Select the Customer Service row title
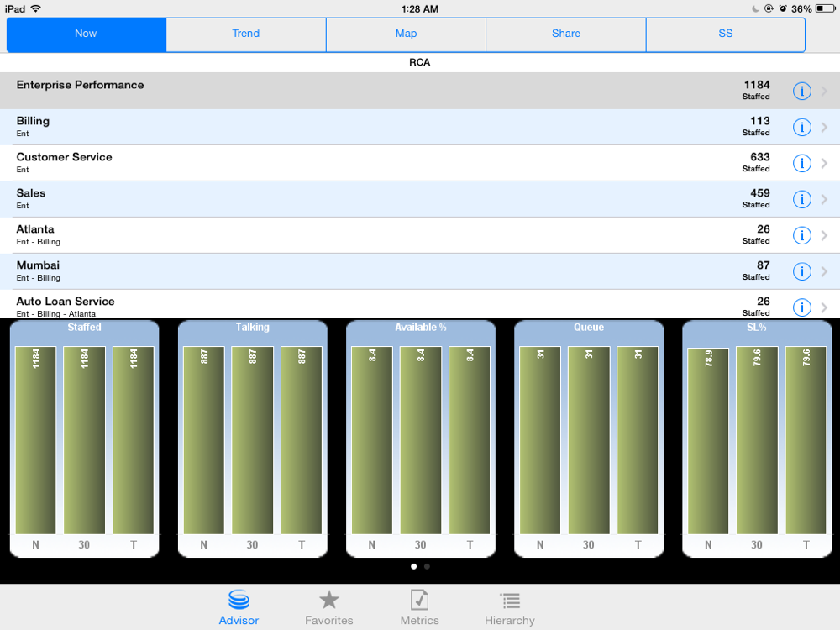 pos(65,157)
